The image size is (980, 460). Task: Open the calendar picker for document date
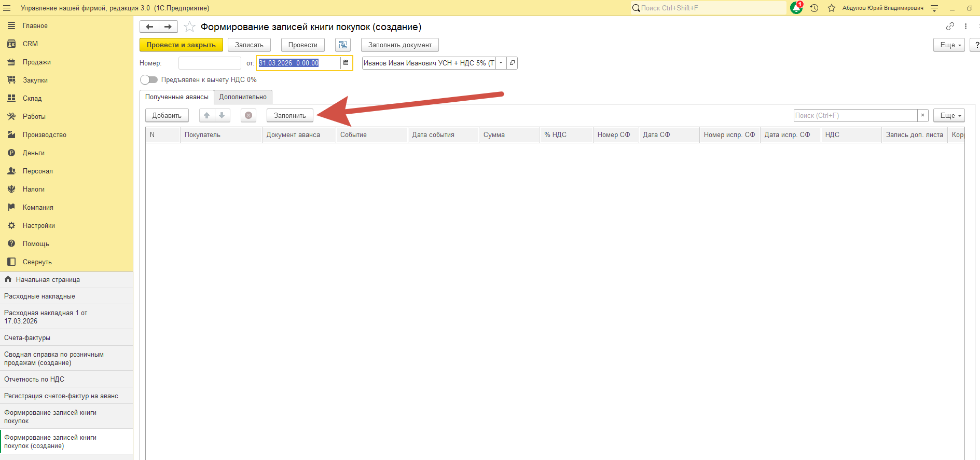(346, 63)
